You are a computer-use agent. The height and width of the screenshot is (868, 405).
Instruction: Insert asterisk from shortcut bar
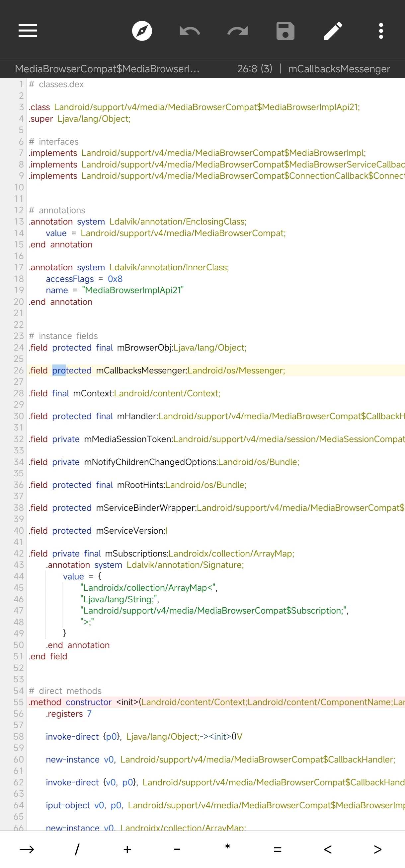(x=227, y=849)
